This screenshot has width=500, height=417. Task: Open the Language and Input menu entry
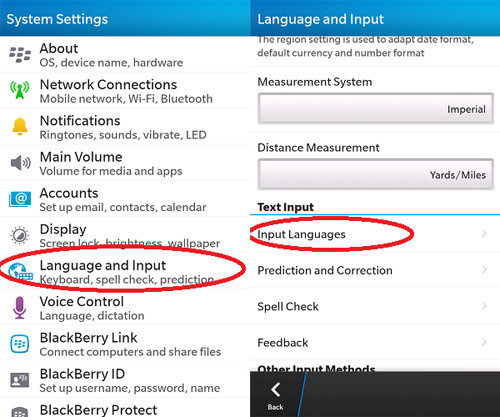coord(125,271)
